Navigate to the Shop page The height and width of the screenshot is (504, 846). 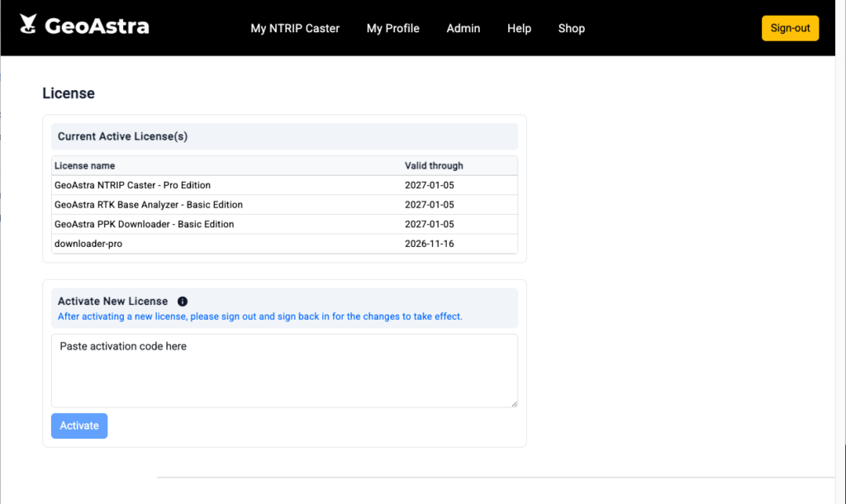pos(571,28)
